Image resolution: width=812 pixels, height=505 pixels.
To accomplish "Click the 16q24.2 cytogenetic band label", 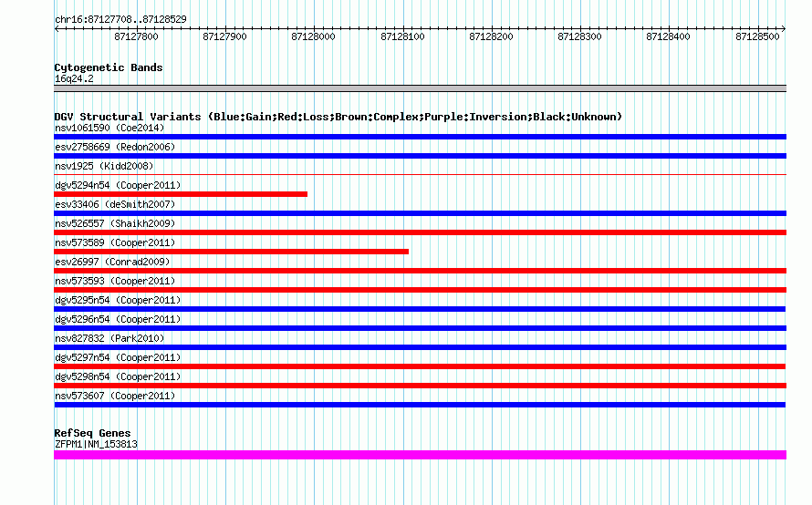I will click(74, 78).
